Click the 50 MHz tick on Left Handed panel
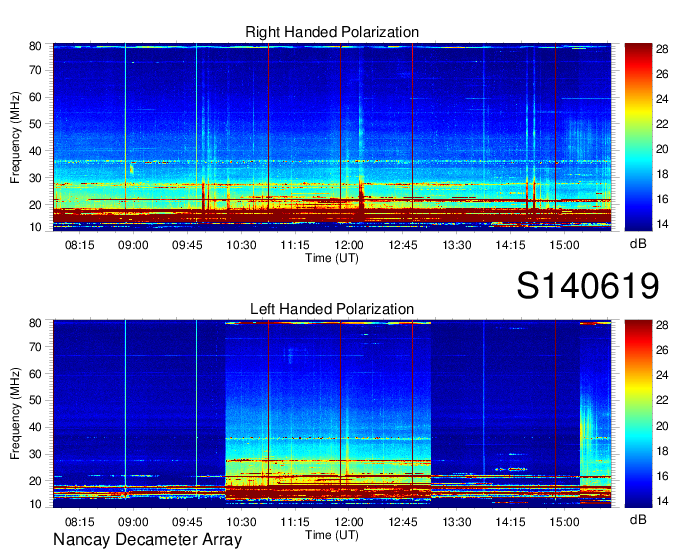 coord(35,400)
